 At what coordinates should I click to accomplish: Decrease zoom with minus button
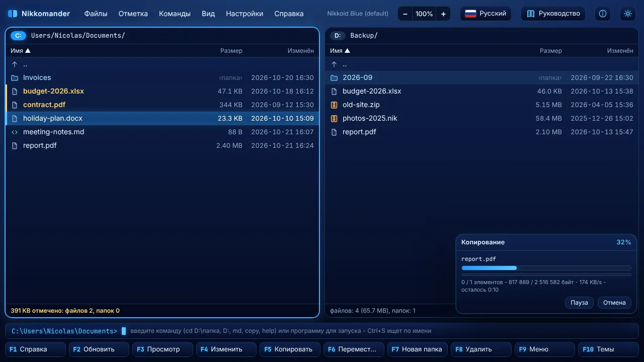click(x=405, y=14)
